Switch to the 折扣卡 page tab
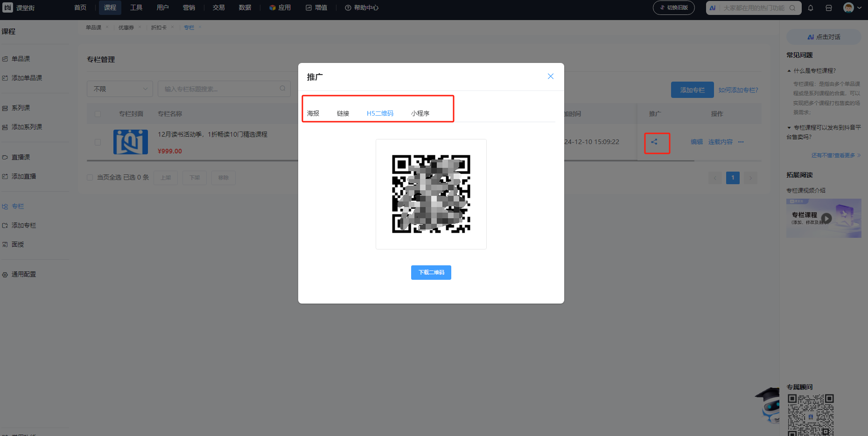Image resolution: width=868 pixels, height=436 pixels. [159, 28]
